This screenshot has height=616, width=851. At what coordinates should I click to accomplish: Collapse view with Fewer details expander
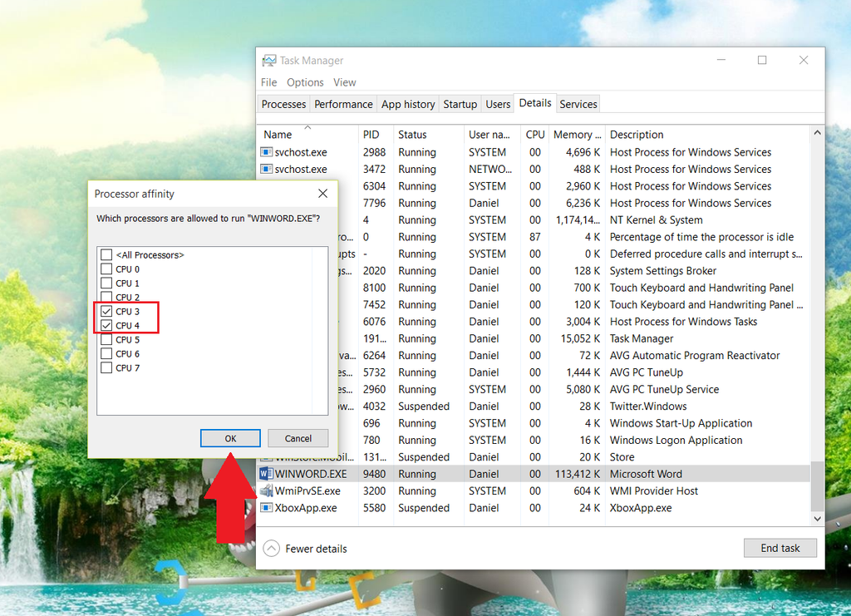coord(304,549)
